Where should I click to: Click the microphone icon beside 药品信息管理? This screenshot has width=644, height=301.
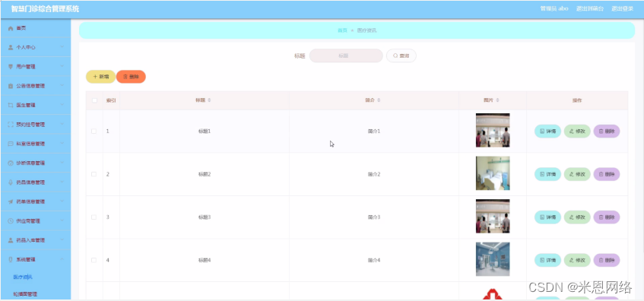coord(11,182)
